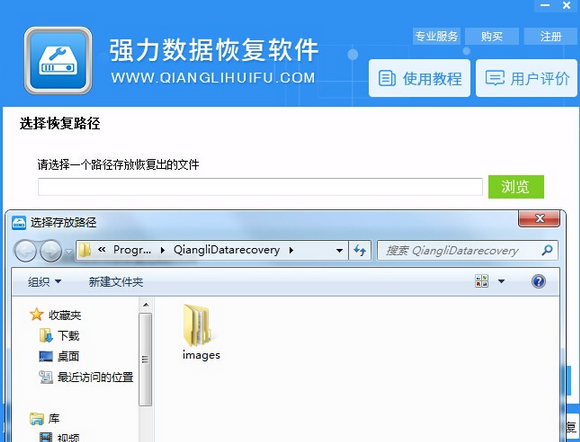
Task: Go back in folder dialog
Action: [x=25, y=251]
